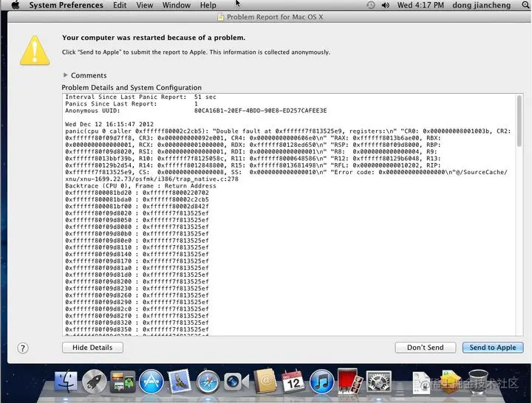Click backtrace row 0xffffff80f09d8350
532x403 pixels.
(x=137, y=329)
